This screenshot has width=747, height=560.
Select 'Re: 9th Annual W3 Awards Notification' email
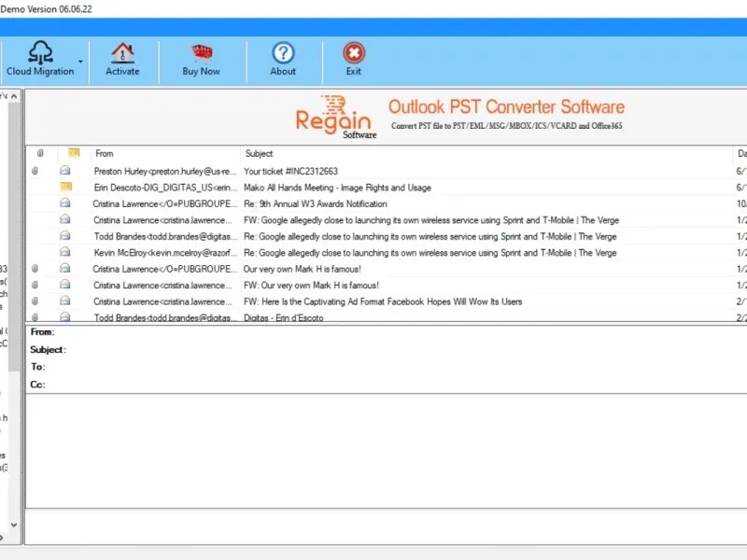click(316, 203)
